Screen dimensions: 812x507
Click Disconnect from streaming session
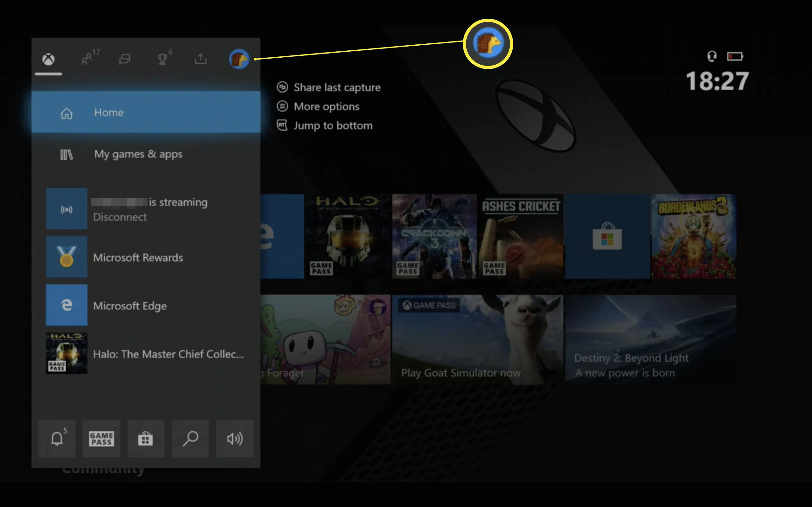point(119,217)
